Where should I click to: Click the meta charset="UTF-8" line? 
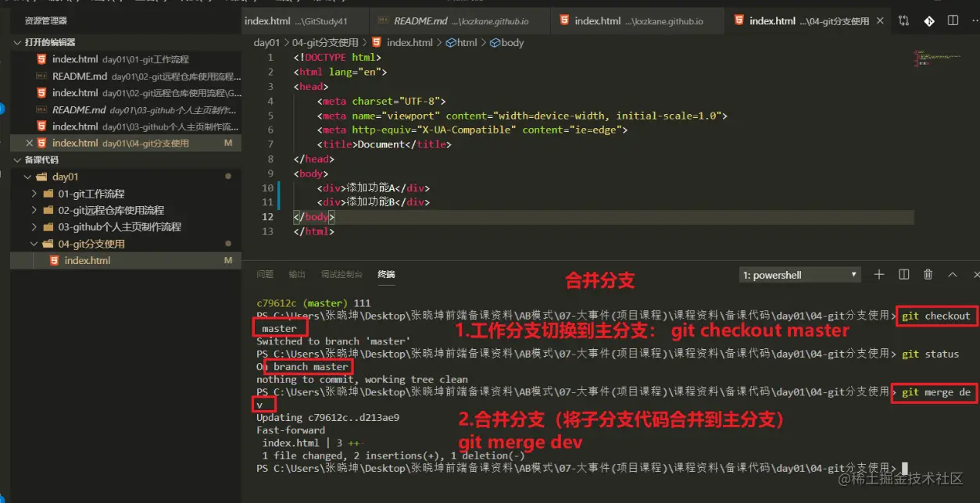tap(381, 102)
